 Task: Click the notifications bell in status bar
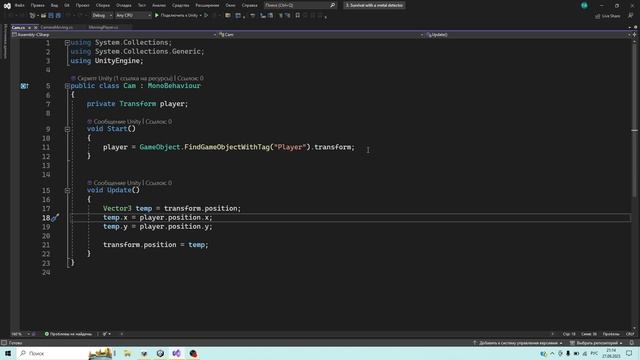pyautogui.click(x=632, y=343)
